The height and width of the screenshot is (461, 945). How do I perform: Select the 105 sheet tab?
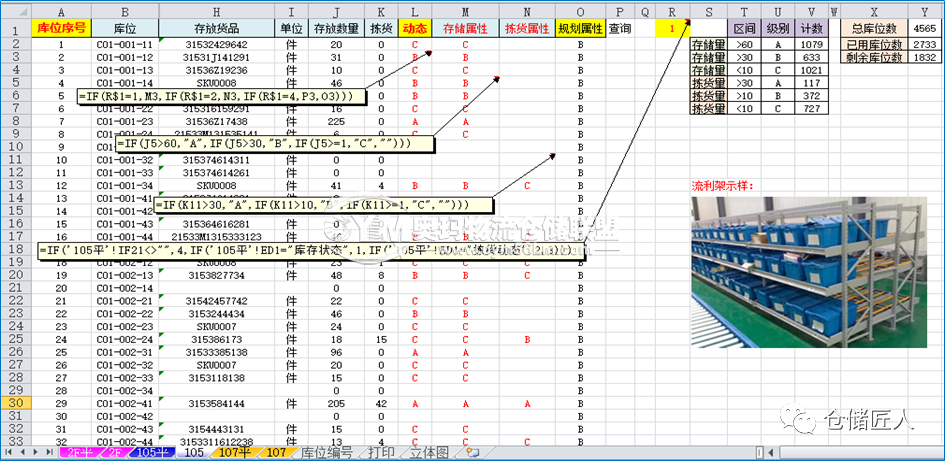tap(193, 452)
